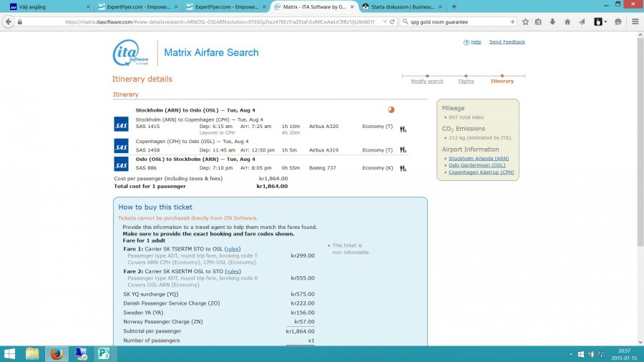Open the bookmarks list icon
The width and height of the screenshot is (644, 362).
pos(538,21)
